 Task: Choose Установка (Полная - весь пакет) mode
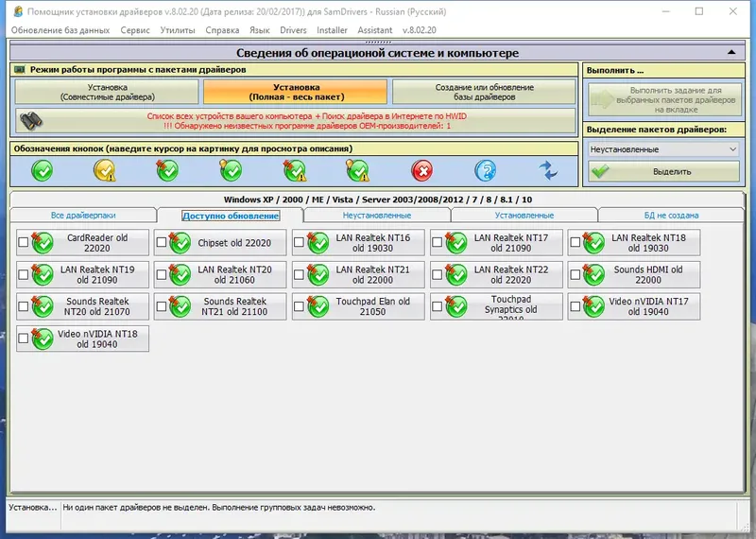pyautogui.click(x=296, y=92)
